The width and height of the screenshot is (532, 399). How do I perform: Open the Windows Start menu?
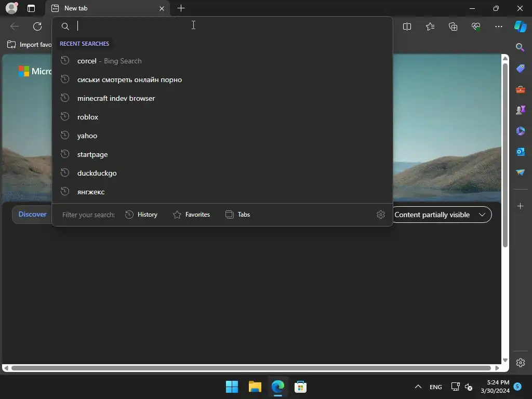coord(232,387)
